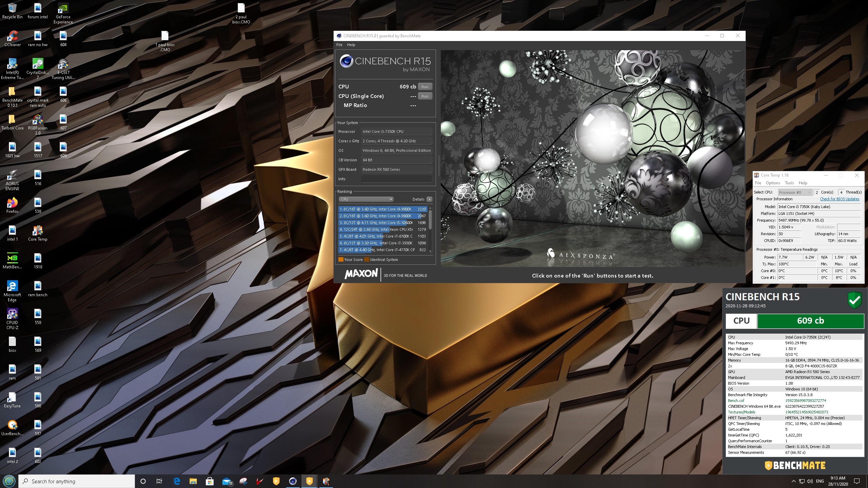Open File menu in Cinebench window
868x488 pixels.
[339, 45]
